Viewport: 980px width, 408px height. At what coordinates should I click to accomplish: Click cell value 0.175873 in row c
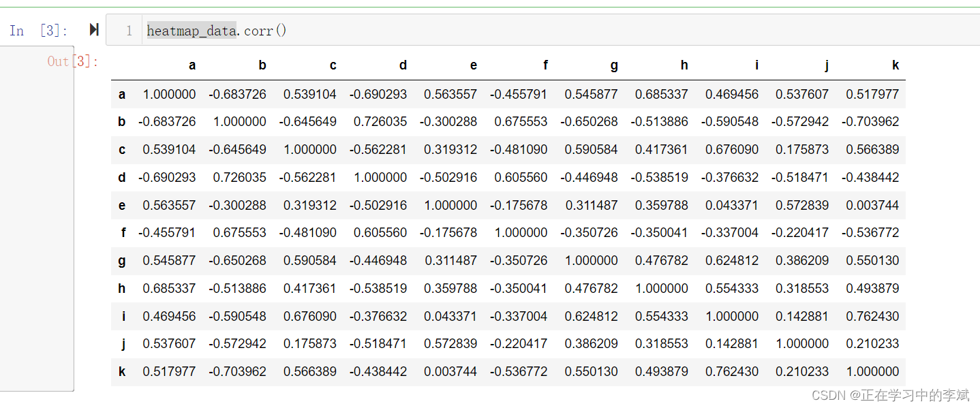click(x=802, y=149)
